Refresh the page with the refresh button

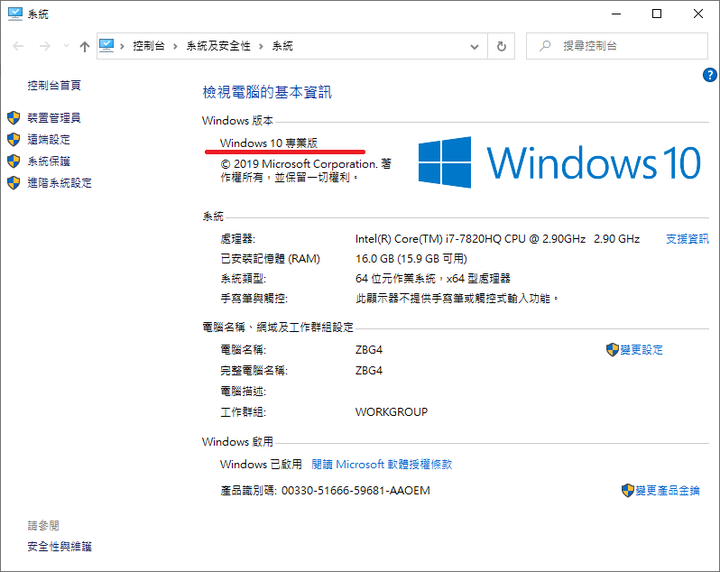click(x=501, y=46)
